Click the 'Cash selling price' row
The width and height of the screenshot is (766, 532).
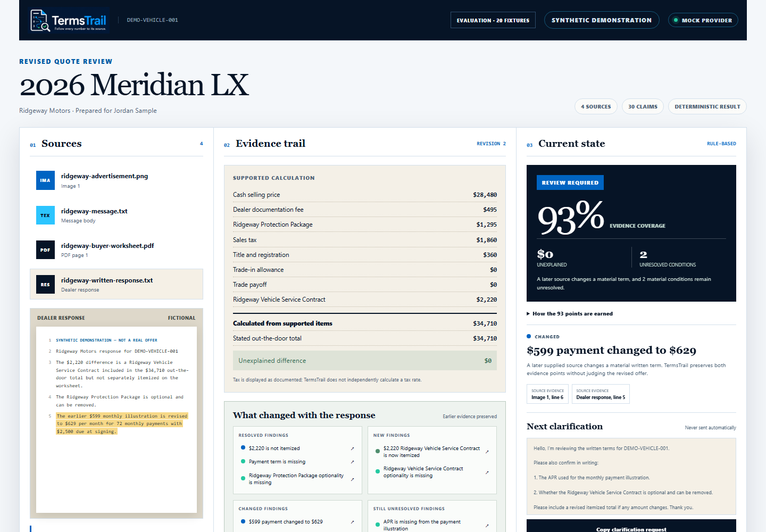pyautogui.click(x=365, y=195)
